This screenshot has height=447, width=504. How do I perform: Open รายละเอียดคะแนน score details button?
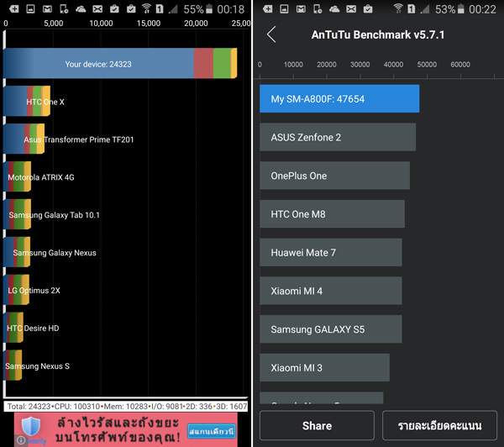[439, 425]
